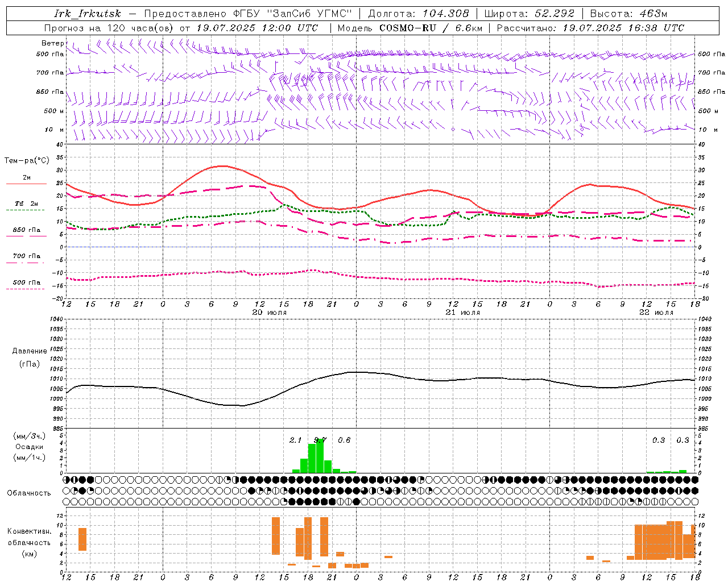Click the Ветер panel label
This screenshot has height=582, width=728.
point(53,43)
